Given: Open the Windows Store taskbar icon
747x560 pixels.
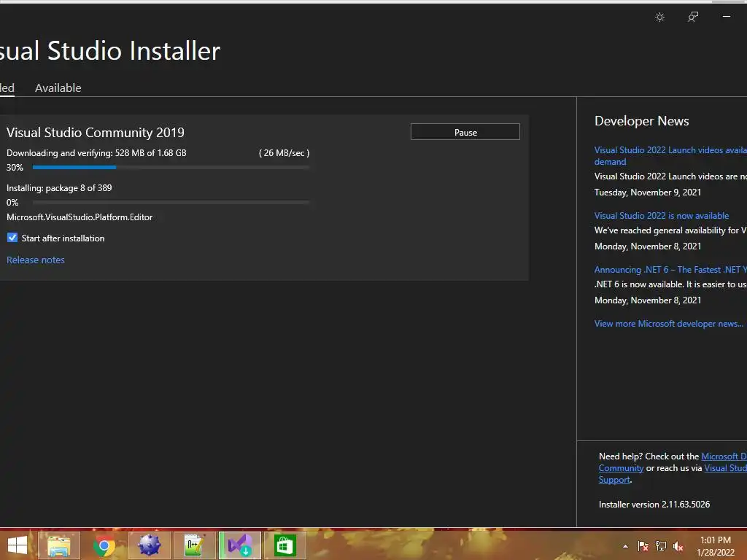Looking at the screenshot, I should pos(285,545).
